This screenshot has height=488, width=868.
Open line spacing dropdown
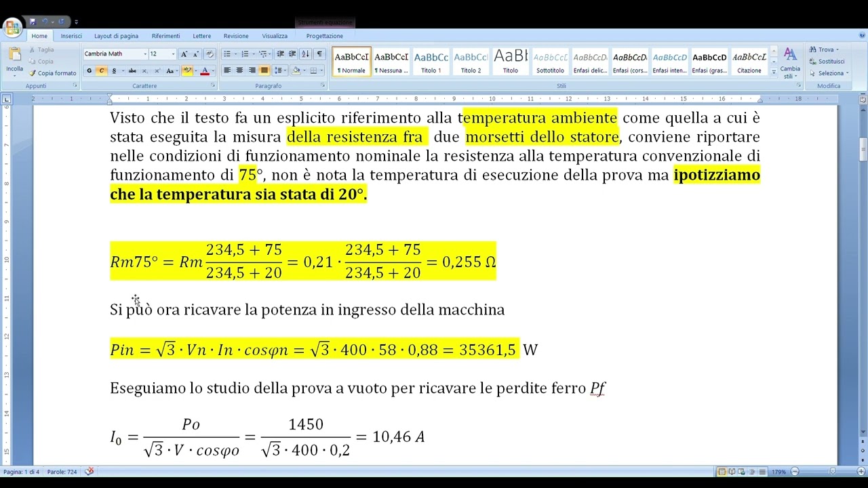(x=280, y=70)
